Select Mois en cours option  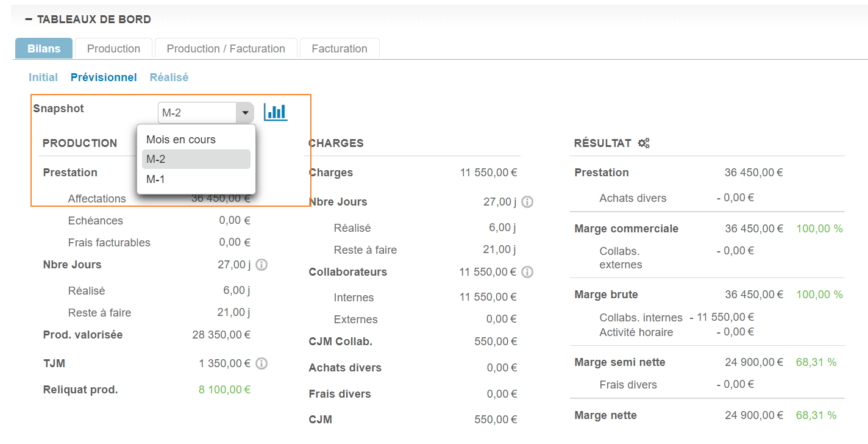pos(181,140)
